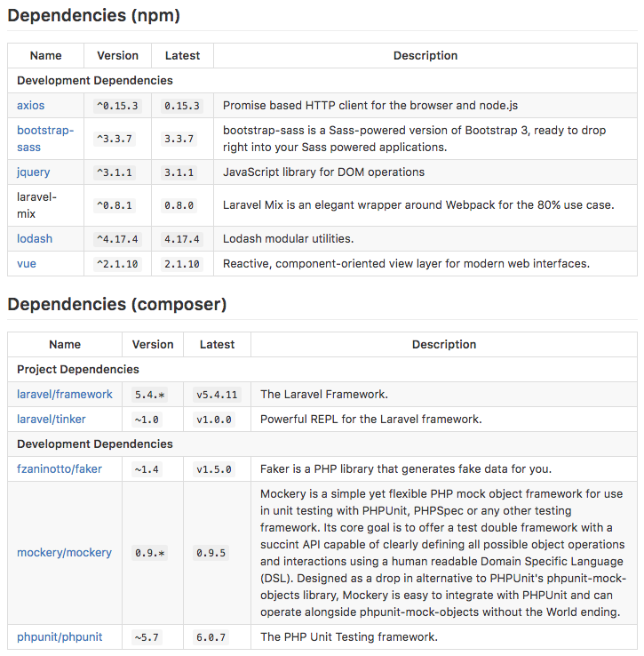Click laravel-mix version ^0.8.1
The image size is (644, 656).
115,205
